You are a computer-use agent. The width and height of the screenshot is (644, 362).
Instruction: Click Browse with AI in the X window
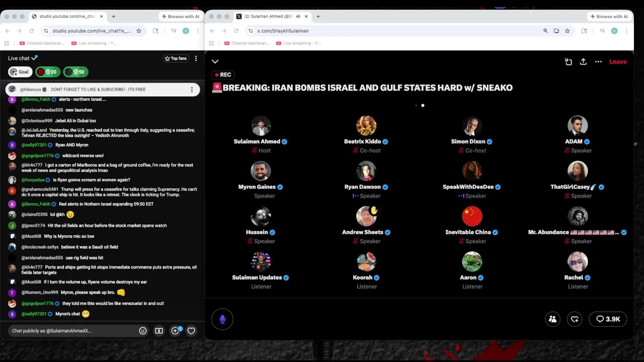[x=609, y=16]
